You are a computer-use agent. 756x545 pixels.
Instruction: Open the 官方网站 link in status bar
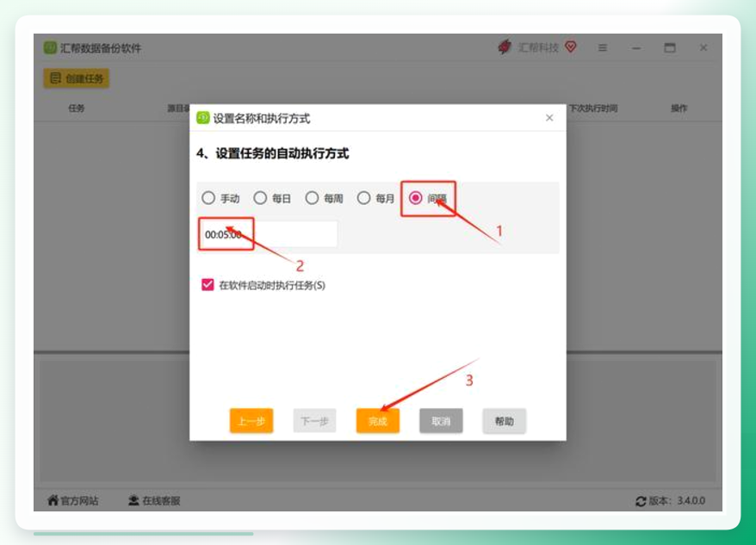coord(73,500)
